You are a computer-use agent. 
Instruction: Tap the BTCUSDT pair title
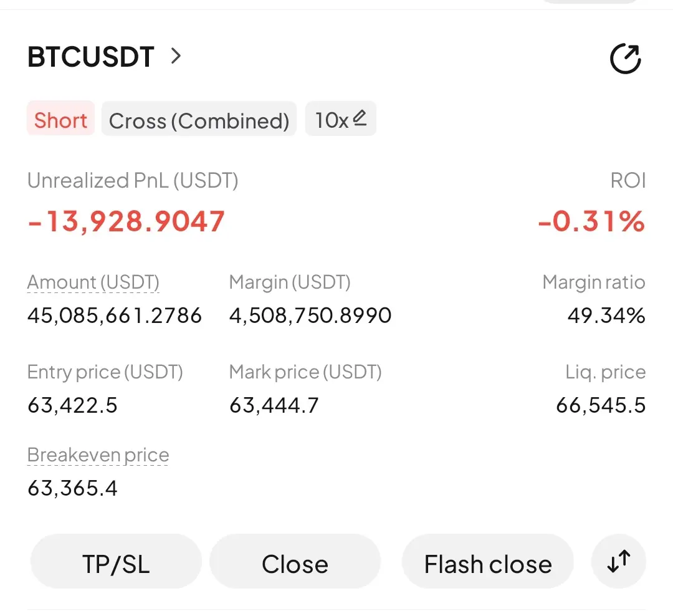[x=90, y=56]
